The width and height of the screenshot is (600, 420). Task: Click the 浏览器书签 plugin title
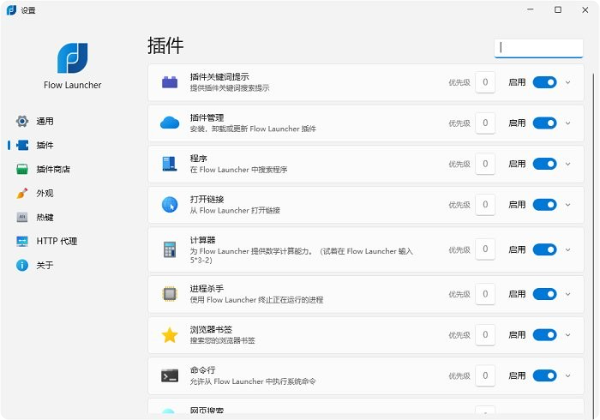[211, 329]
